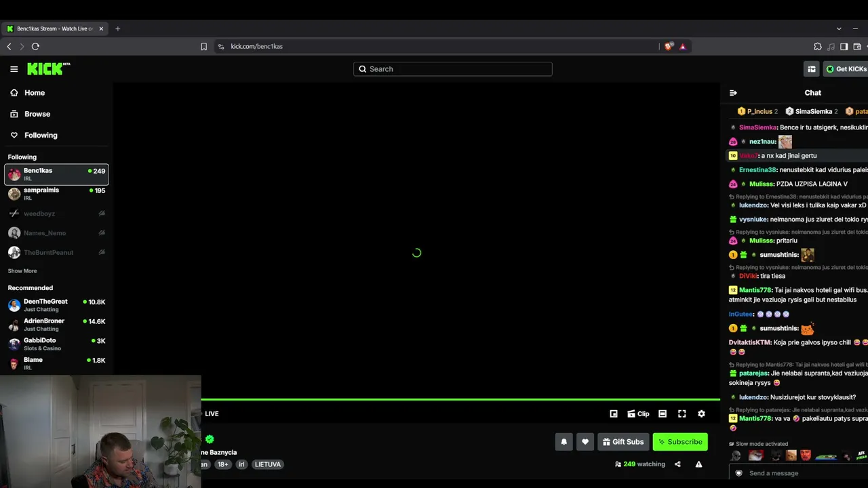
Task: Focus the Kick search box
Action: tap(452, 69)
